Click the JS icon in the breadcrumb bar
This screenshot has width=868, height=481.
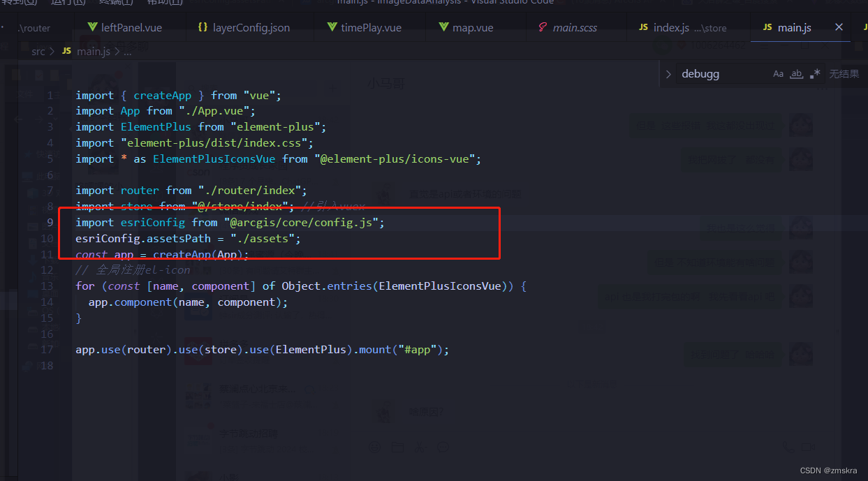66,51
